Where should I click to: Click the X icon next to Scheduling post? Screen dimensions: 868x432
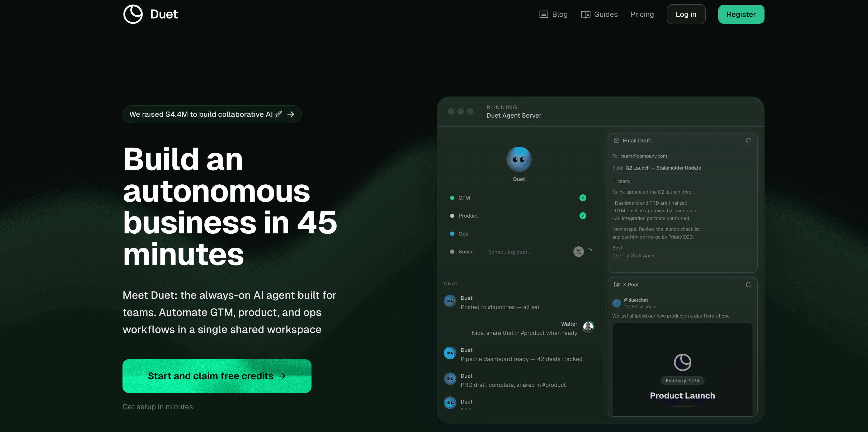click(x=579, y=252)
